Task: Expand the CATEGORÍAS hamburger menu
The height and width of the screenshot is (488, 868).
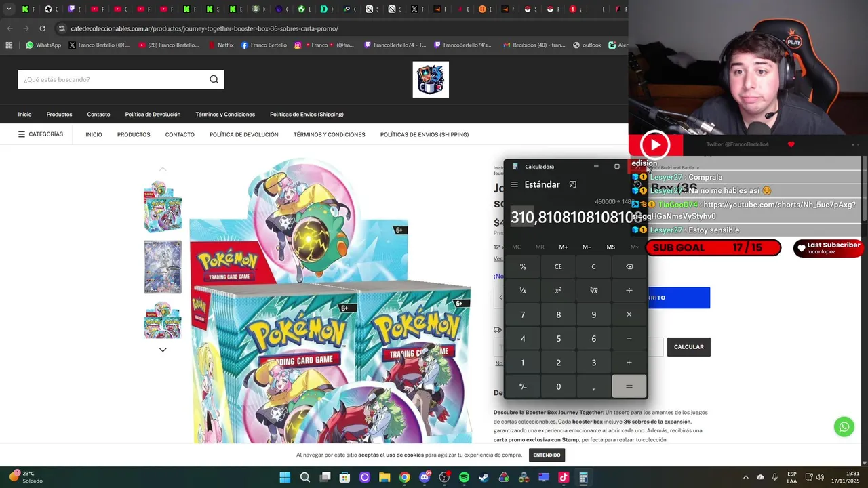Action: point(41,134)
